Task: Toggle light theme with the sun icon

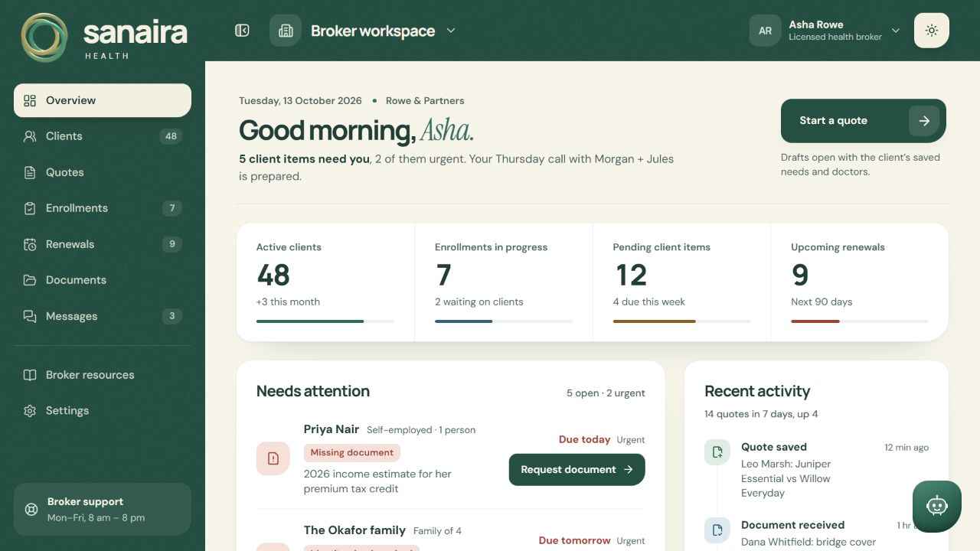Action: 932,31
